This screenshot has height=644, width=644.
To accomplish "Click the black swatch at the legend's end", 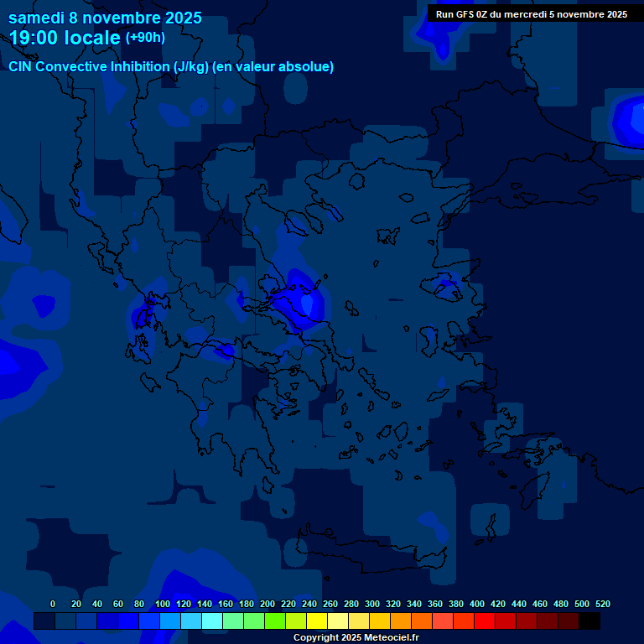I will click(589, 621).
